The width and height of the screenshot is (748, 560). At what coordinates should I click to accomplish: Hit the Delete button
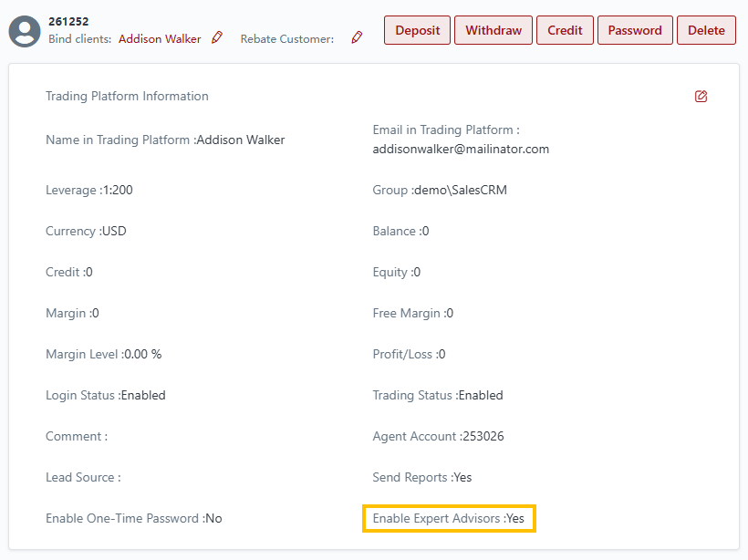pyautogui.click(x=706, y=30)
